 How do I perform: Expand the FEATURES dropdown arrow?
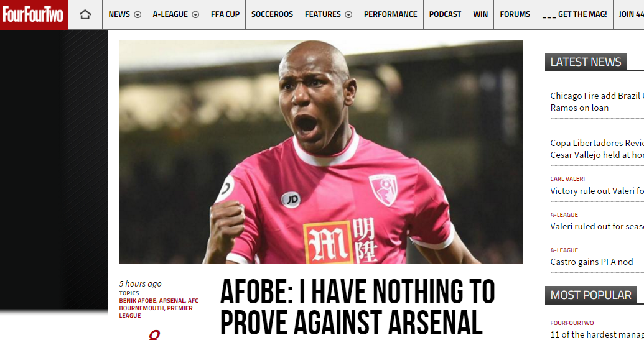pyautogui.click(x=348, y=14)
